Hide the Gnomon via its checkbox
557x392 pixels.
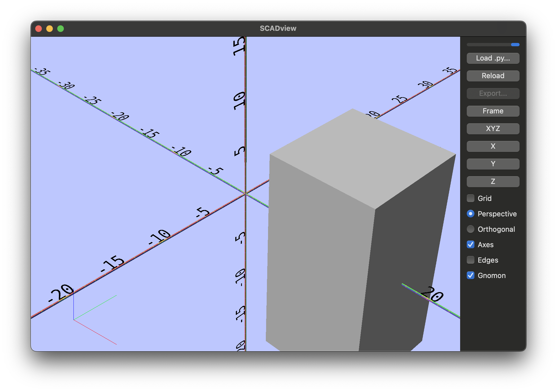pyautogui.click(x=471, y=275)
